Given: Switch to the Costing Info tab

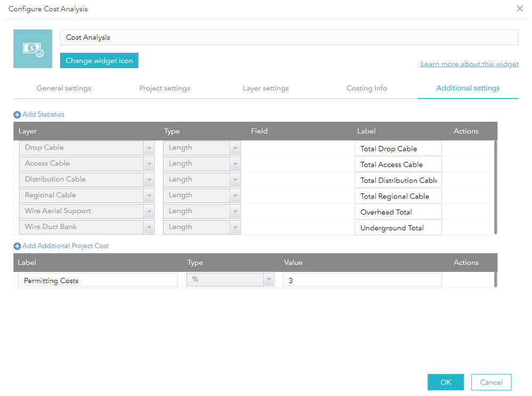Looking at the screenshot, I should (366, 88).
